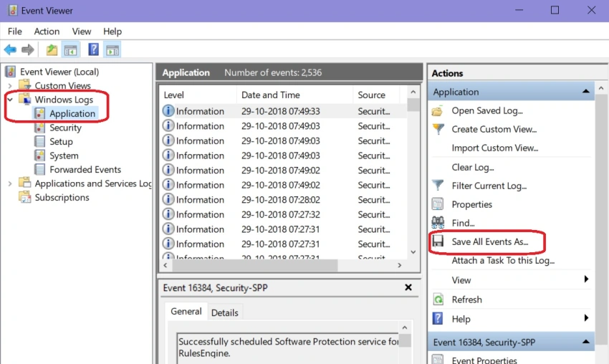Open the Help menu in menu bar
Viewport: 609px width, 364px height.
(x=112, y=32)
